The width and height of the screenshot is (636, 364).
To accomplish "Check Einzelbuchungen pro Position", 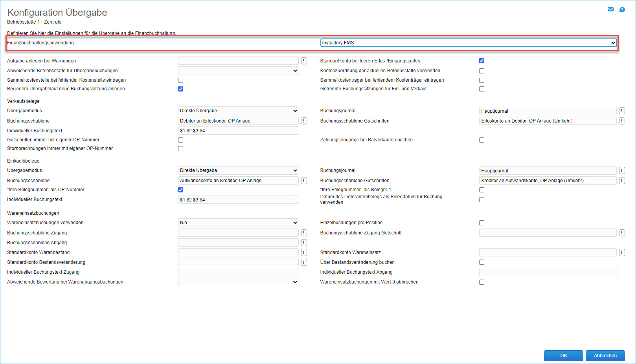I will tap(482, 223).
